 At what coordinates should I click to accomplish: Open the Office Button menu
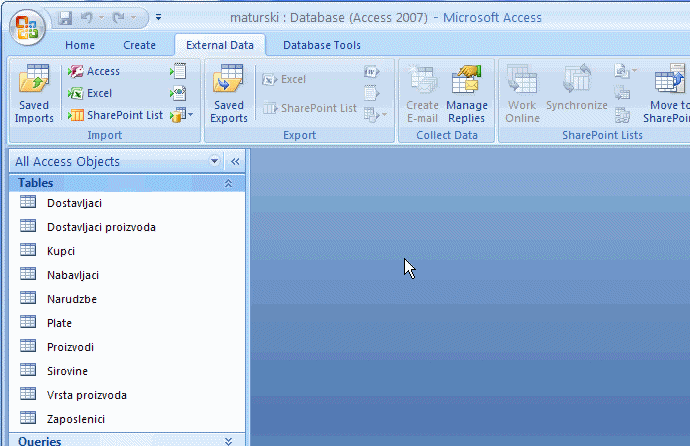point(27,27)
